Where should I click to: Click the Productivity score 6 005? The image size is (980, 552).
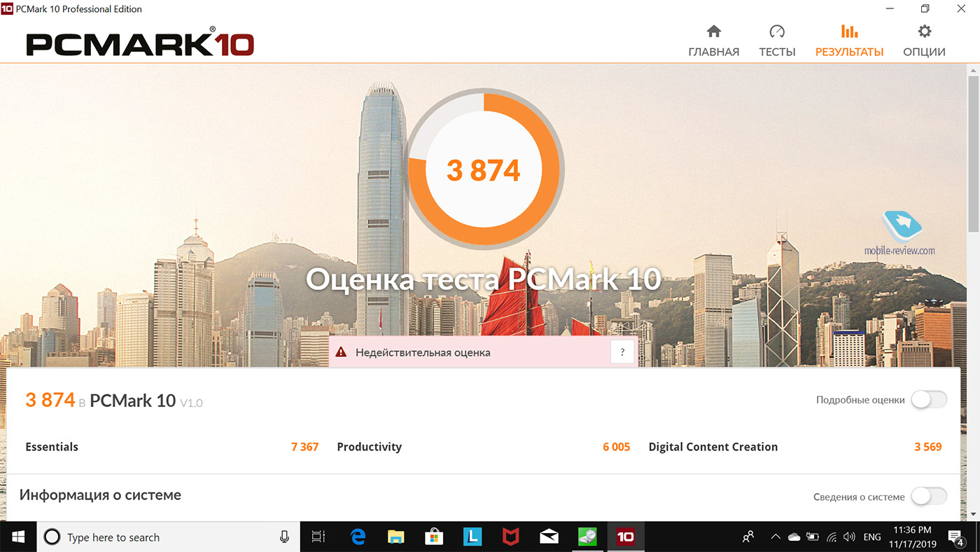click(616, 447)
